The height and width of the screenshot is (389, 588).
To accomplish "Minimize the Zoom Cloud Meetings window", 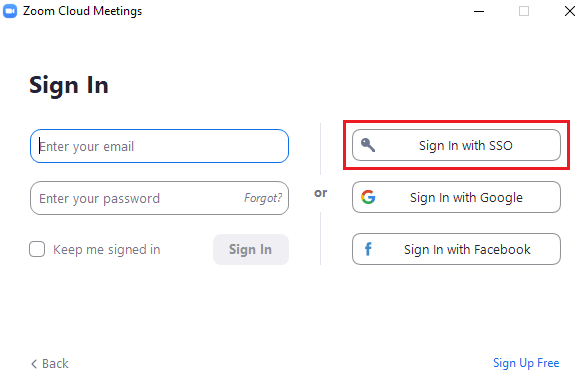I will tap(479, 11).
